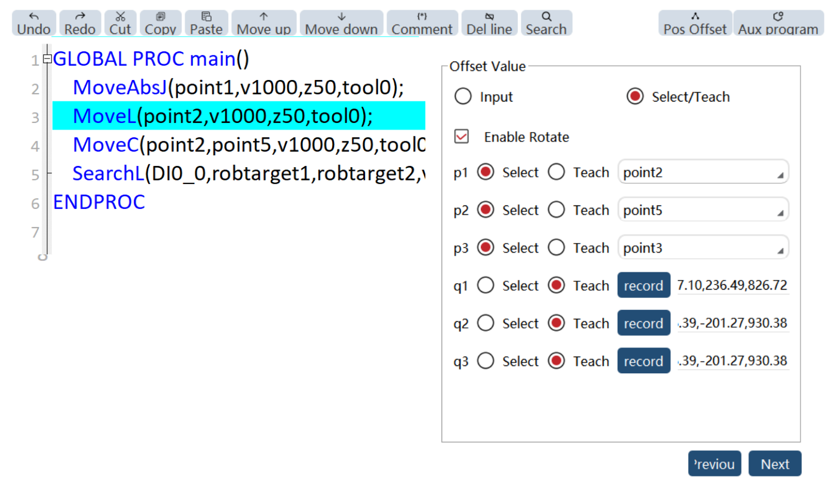Copy the selected code line
831x504 pixels.
pos(160,23)
